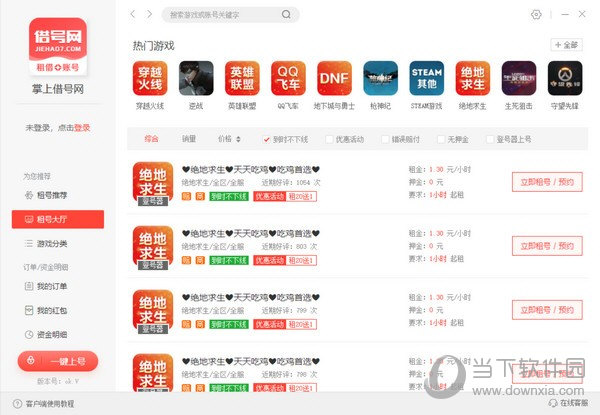Image resolution: width=600 pixels, height=415 pixels.
Task: Open 客户端使用教程 help
Action: pos(44,404)
